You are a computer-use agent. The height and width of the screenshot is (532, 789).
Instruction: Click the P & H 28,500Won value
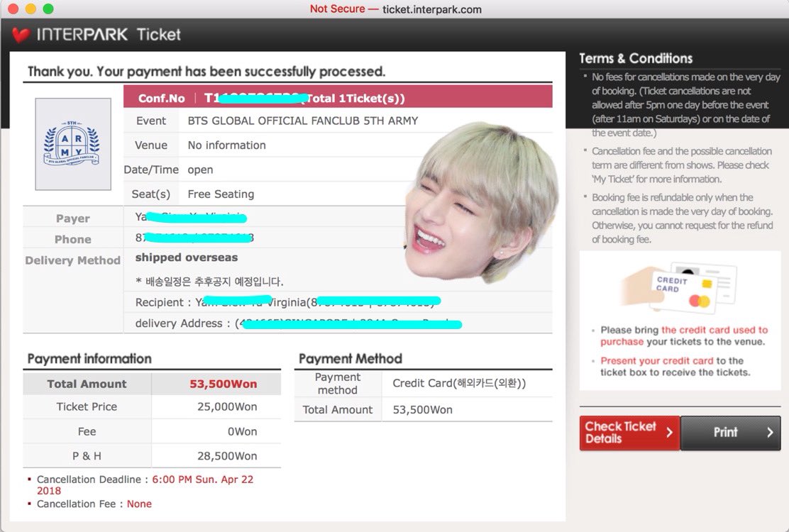tap(227, 456)
